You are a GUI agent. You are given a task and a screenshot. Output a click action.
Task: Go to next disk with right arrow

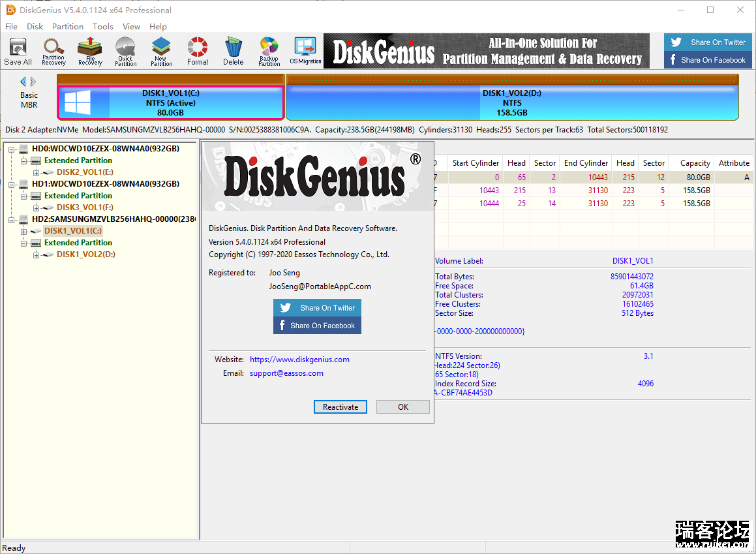(33, 82)
